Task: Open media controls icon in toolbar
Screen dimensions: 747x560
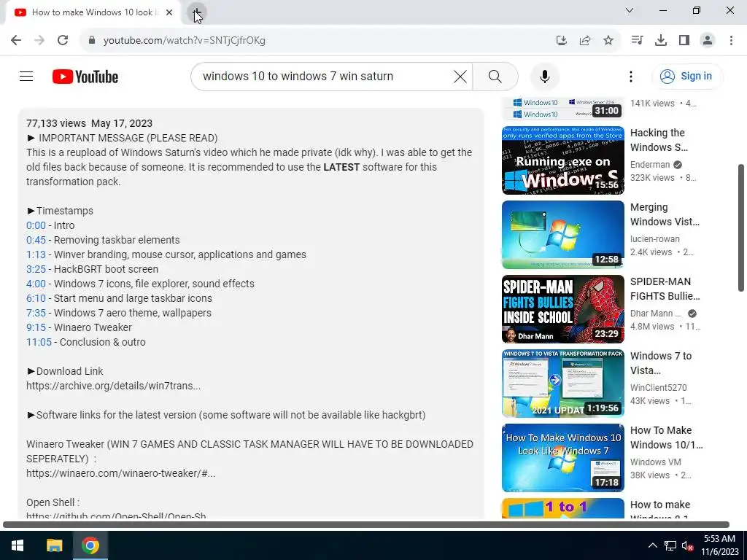Action: click(x=637, y=40)
